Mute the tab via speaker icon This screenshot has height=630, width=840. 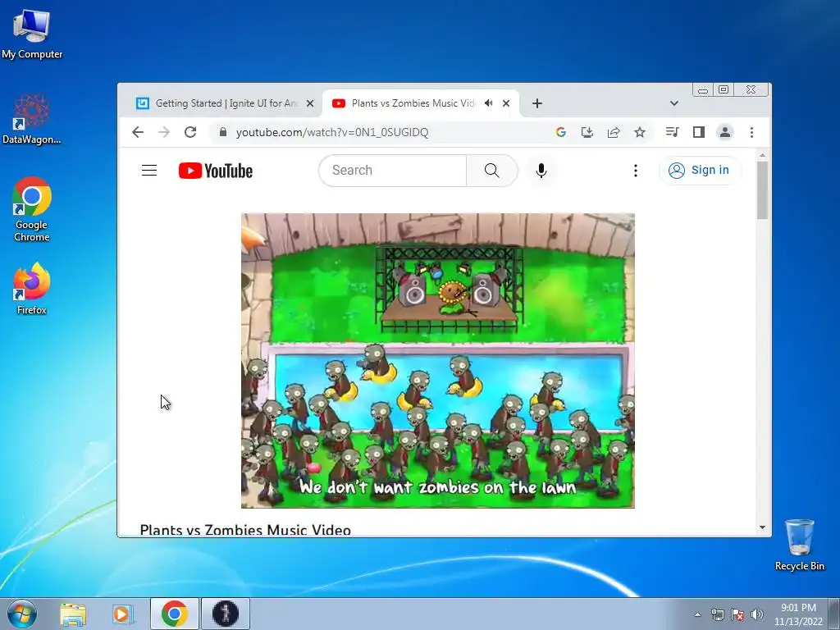(489, 103)
